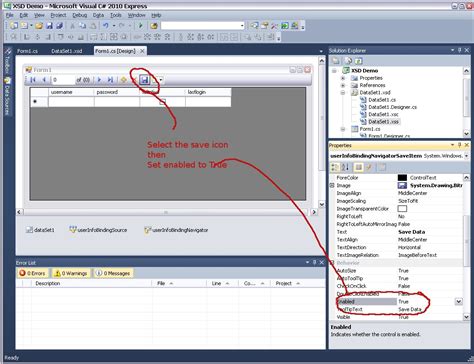Image resolution: width=474 pixels, height=364 pixels.
Task: Click the Paste icon in main toolbar
Action: coord(93,26)
